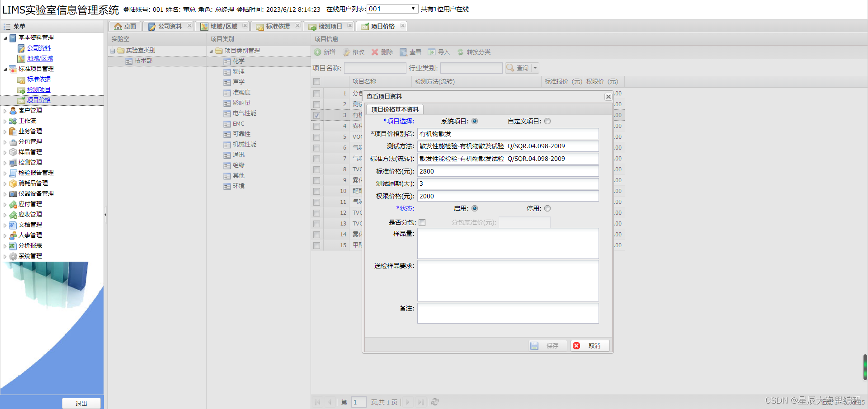Uncheck the checkbox for row 3
The height and width of the screenshot is (409, 868).
316,115
